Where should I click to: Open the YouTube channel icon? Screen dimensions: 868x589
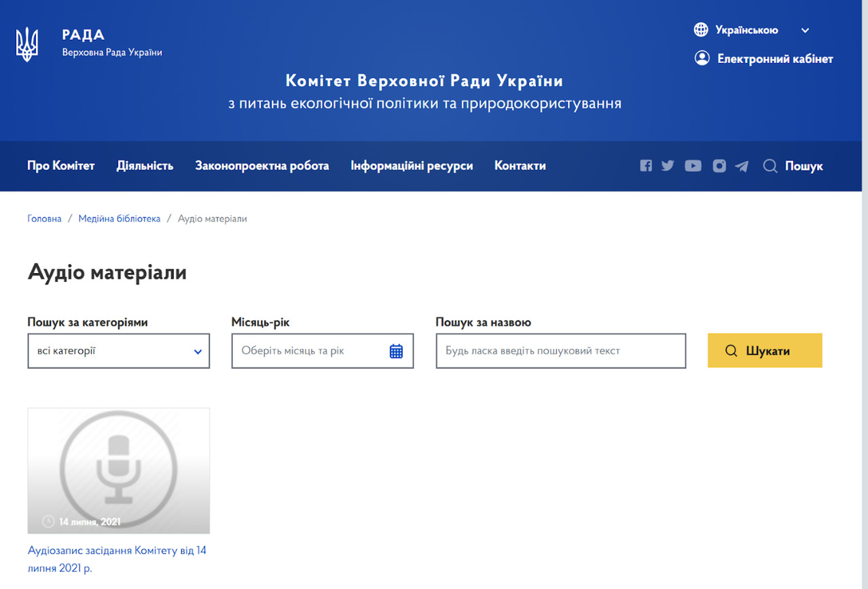click(693, 166)
